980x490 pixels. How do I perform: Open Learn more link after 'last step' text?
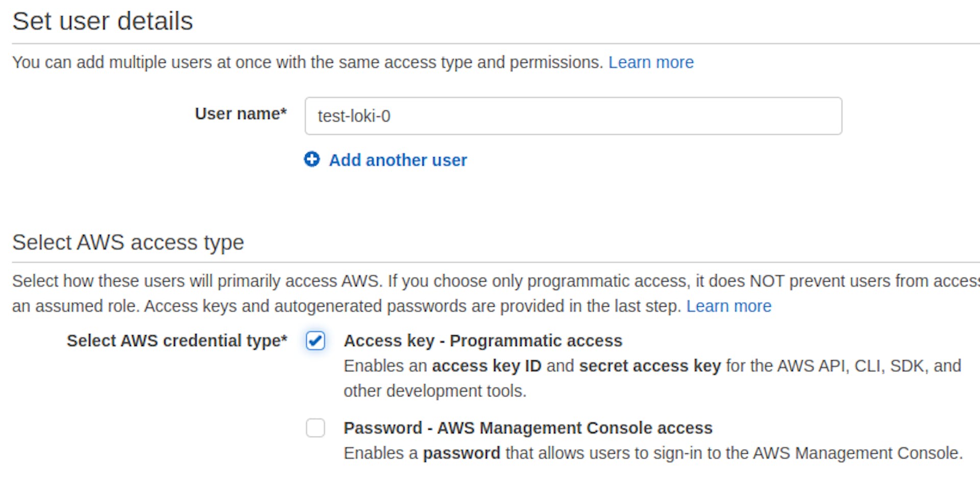[728, 306]
